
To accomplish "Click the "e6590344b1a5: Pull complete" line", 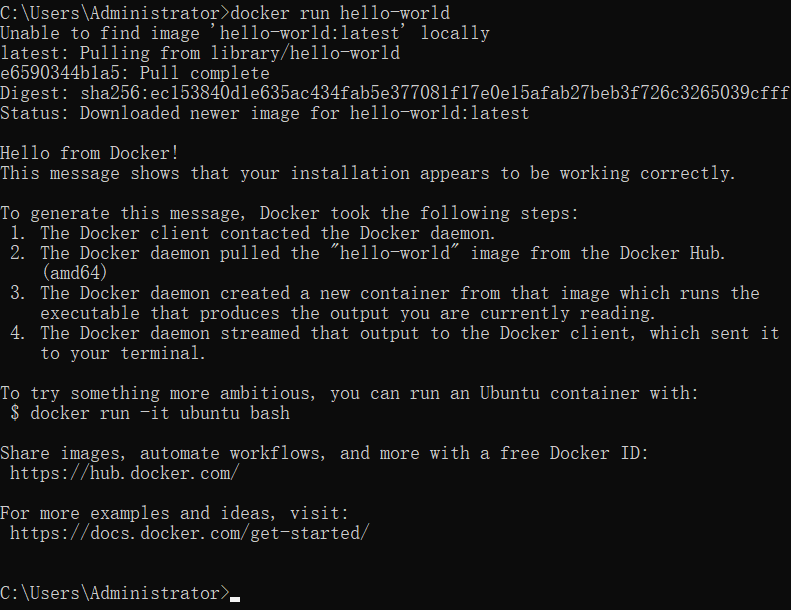I will coord(135,73).
